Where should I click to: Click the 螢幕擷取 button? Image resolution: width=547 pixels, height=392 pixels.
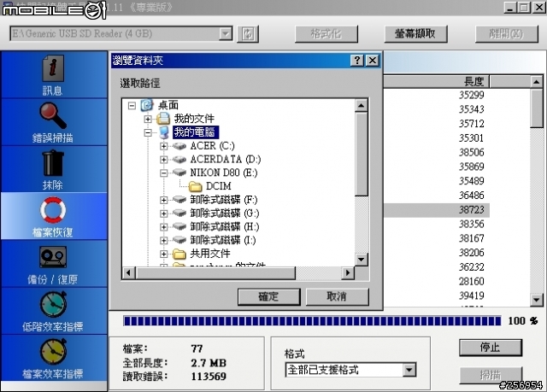tap(415, 34)
